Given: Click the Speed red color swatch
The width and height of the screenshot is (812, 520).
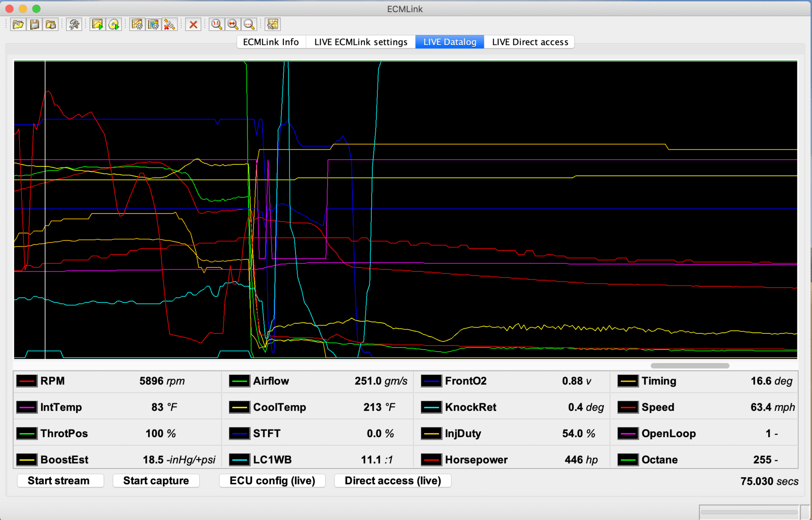Looking at the screenshot, I should click(x=628, y=407).
